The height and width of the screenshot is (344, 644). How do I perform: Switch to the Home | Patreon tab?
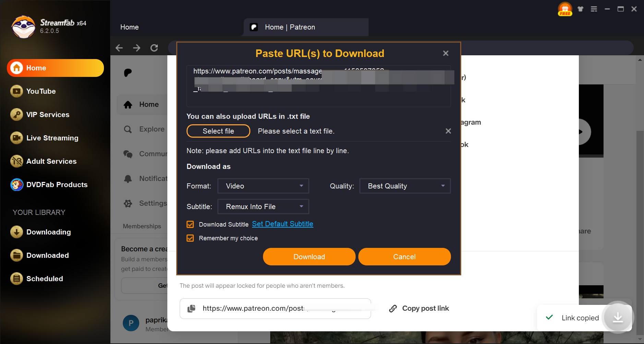point(306,27)
